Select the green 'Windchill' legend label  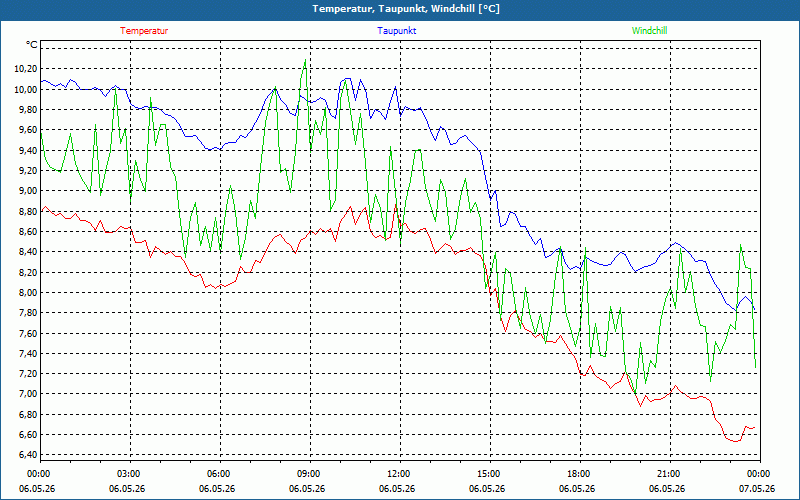tap(649, 31)
